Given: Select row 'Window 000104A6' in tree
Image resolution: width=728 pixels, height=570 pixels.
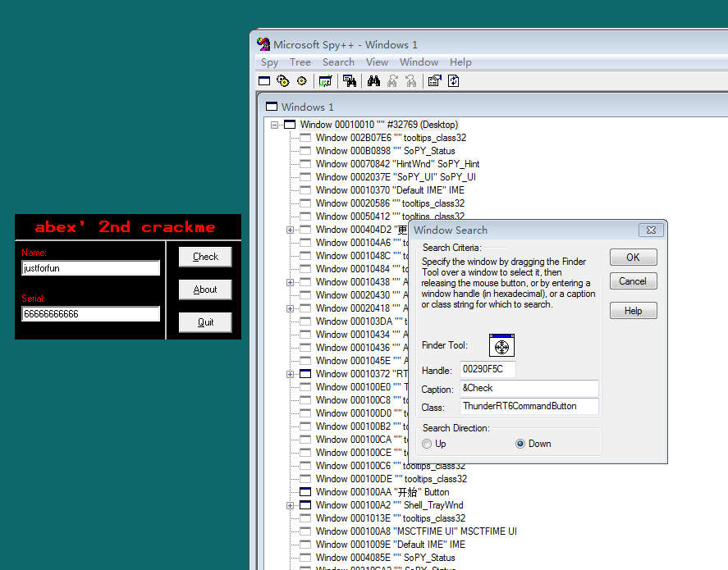Looking at the screenshot, I should coord(362,243).
